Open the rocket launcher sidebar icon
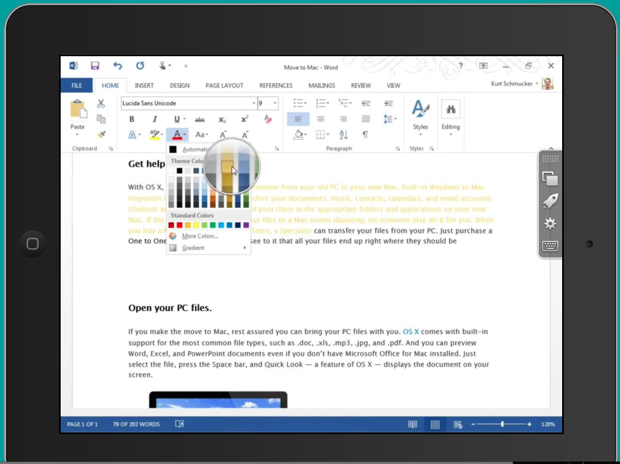The height and width of the screenshot is (464, 620). click(x=550, y=201)
